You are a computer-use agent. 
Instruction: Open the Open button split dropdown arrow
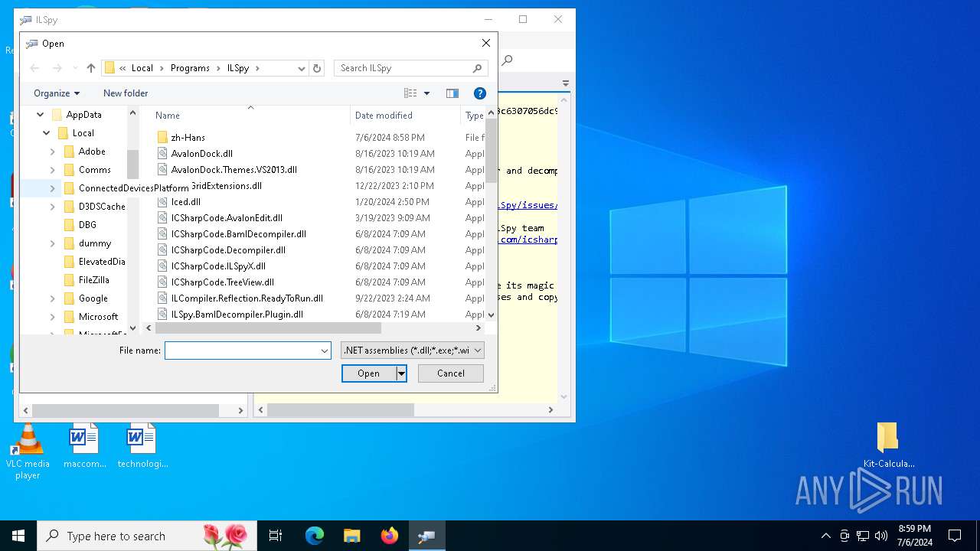coord(400,373)
